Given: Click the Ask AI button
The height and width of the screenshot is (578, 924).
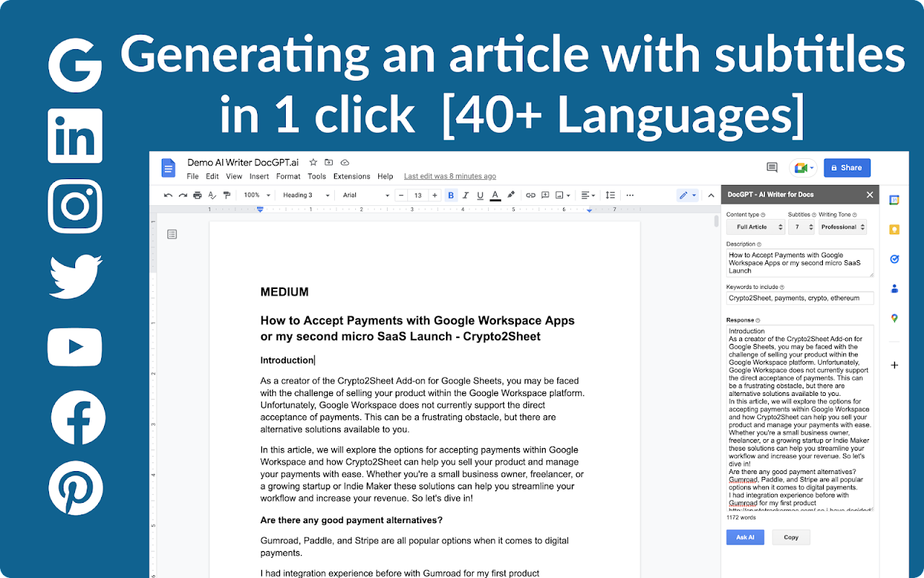Looking at the screenshot, I should click(x=745, y=537).
